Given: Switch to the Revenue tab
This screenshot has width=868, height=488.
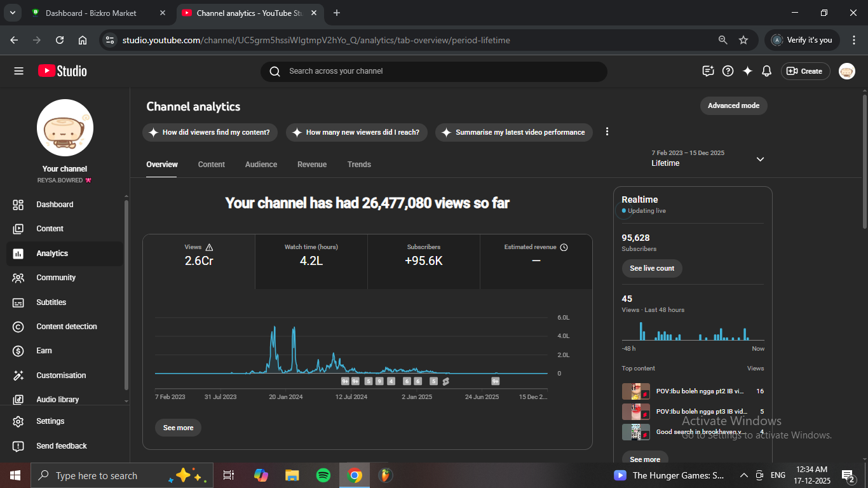Looking at the screenshot, I should click(312, 165).
